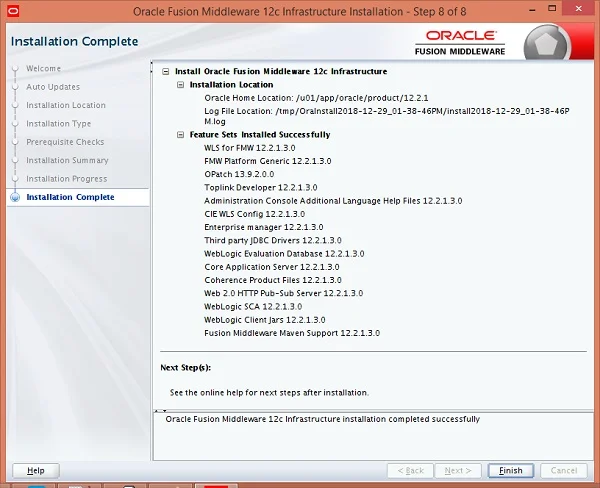Click the Oracle Home Location line
Viewport: 600px width, 488px height.
(316, 98)
